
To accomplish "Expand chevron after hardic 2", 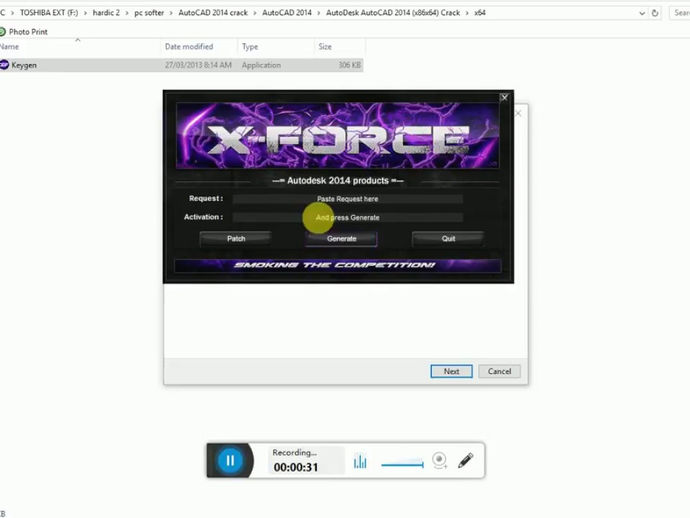I will tap(127, 13).
